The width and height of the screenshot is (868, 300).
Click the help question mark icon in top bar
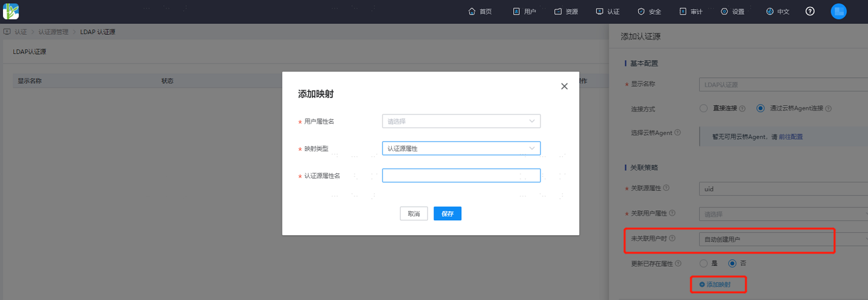(810, 12)
